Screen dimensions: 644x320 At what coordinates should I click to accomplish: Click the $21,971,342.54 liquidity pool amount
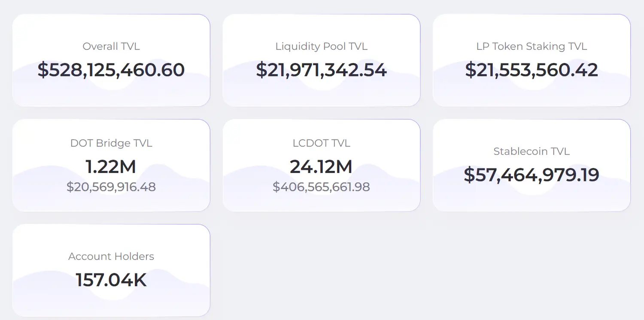[322, 70]
